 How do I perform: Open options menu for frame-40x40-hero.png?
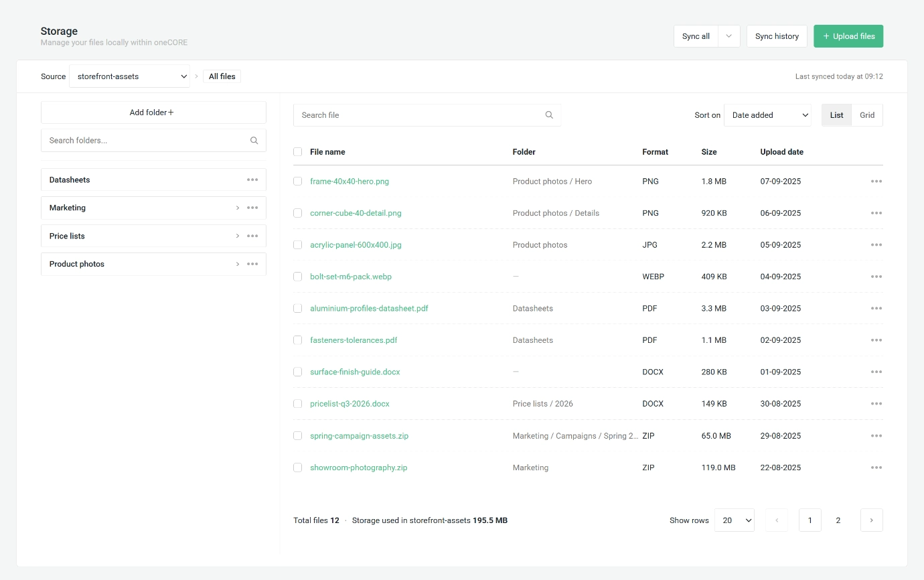(x=876, y=182)
